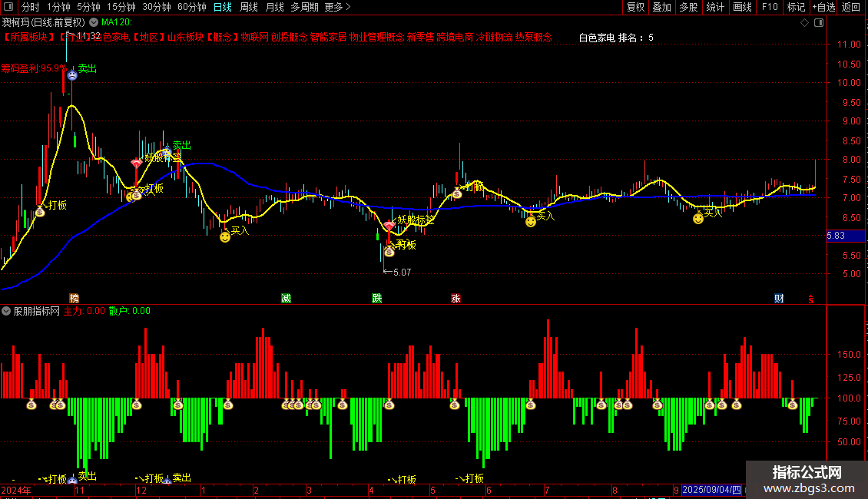Select the 1分钟 period tab
Image resolution: width=868 pixels, height=499 pixels.
click(58, 7)
